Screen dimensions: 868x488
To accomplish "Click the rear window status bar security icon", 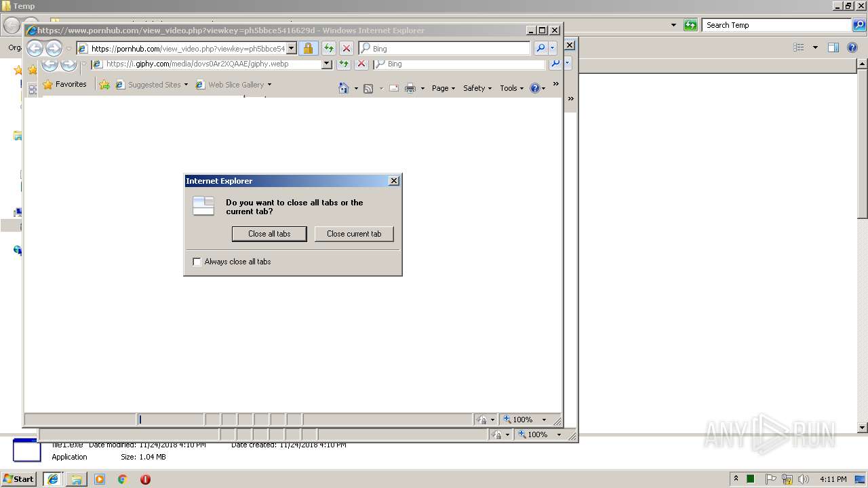I will click(497, 434).
